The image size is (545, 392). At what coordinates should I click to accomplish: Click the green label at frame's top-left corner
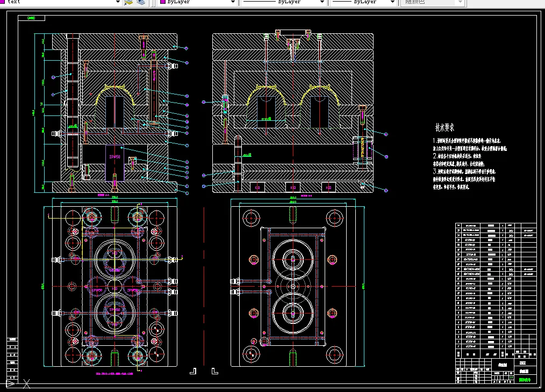pyautogui.click(x=31, y=18)
